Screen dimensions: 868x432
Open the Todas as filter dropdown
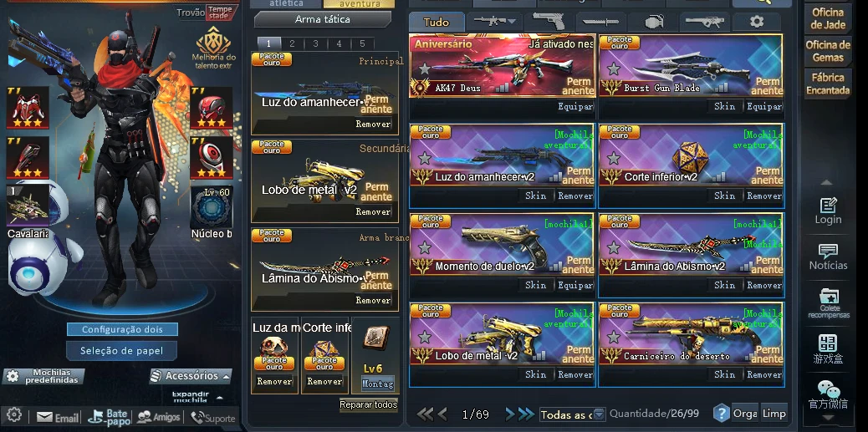coord(572,414)
